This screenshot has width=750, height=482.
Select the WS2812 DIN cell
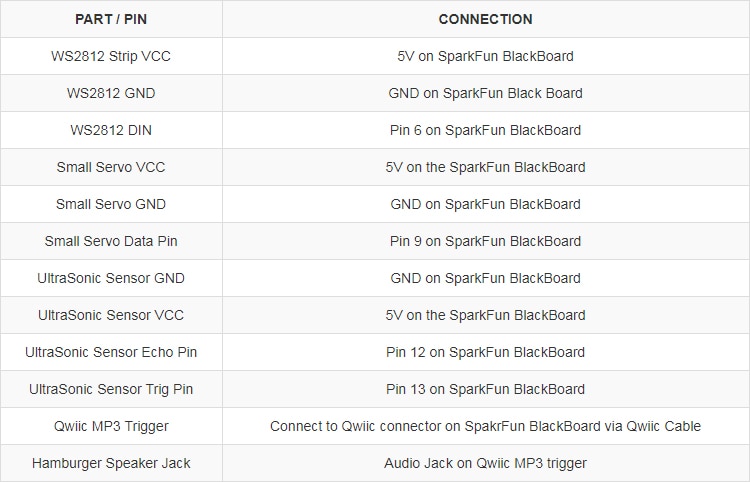(111, 130)
